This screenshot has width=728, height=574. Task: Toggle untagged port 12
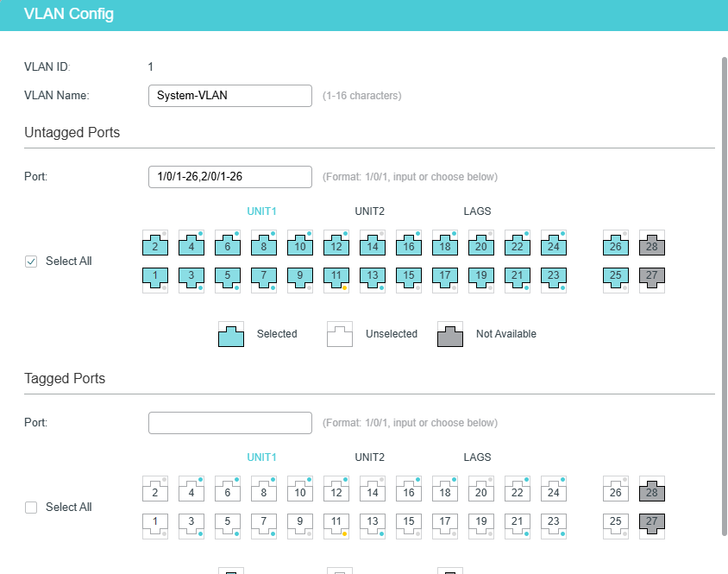tap(336, 243)
